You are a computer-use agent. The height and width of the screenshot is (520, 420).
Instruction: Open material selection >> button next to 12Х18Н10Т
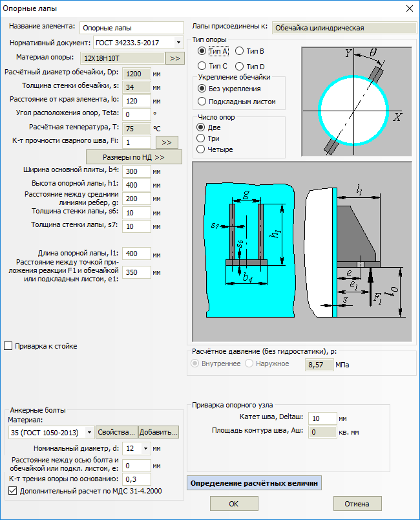click(x=175, y=58)
